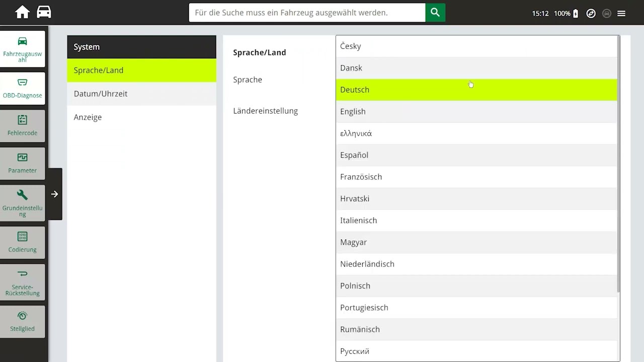Click the language list scrollbar
The height and width of the screenshot is (362, 644).
(x=618, y=165)
